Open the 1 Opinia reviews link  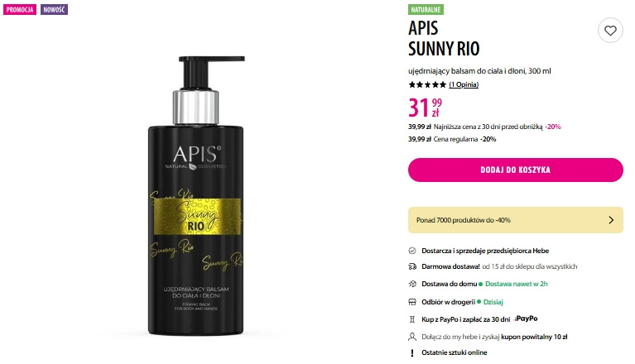click(x=464, y=84)
